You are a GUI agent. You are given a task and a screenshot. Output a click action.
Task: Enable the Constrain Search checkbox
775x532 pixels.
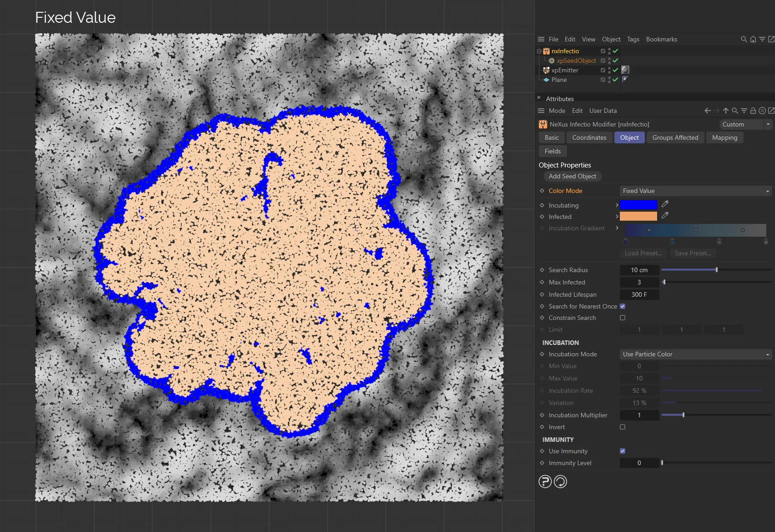point(623,318)
